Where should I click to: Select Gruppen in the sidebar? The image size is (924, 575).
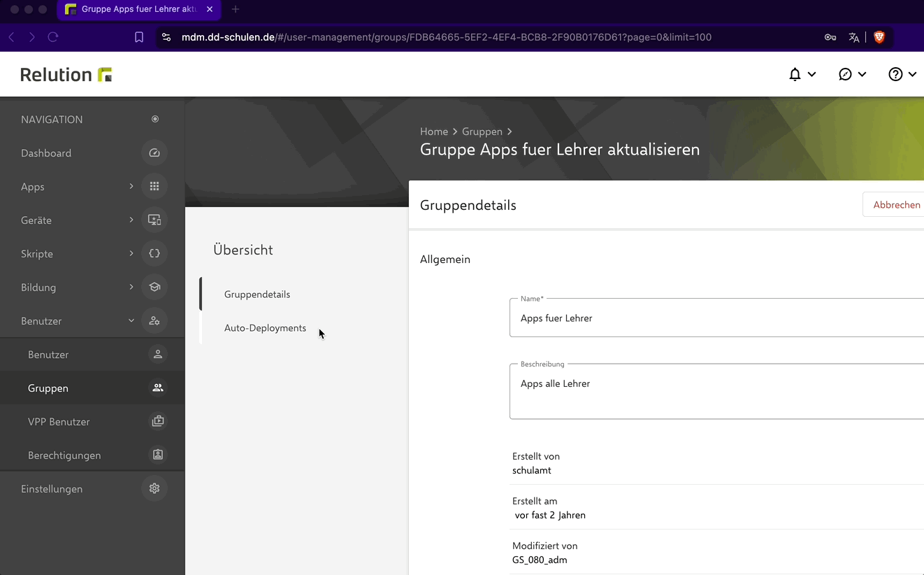92,388
